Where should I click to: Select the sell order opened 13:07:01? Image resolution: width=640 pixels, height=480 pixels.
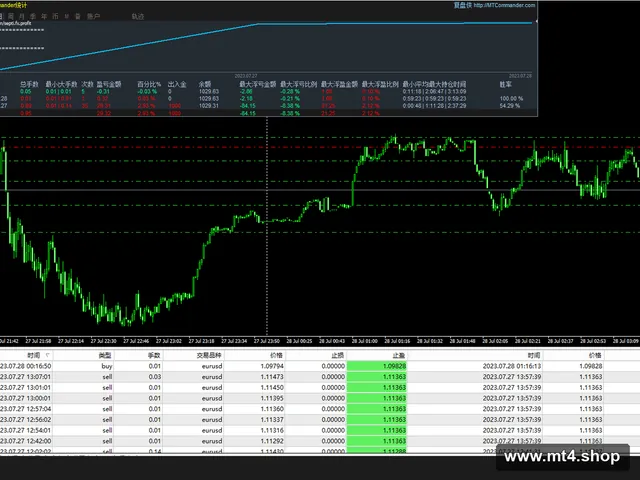(x=320, y=377)
